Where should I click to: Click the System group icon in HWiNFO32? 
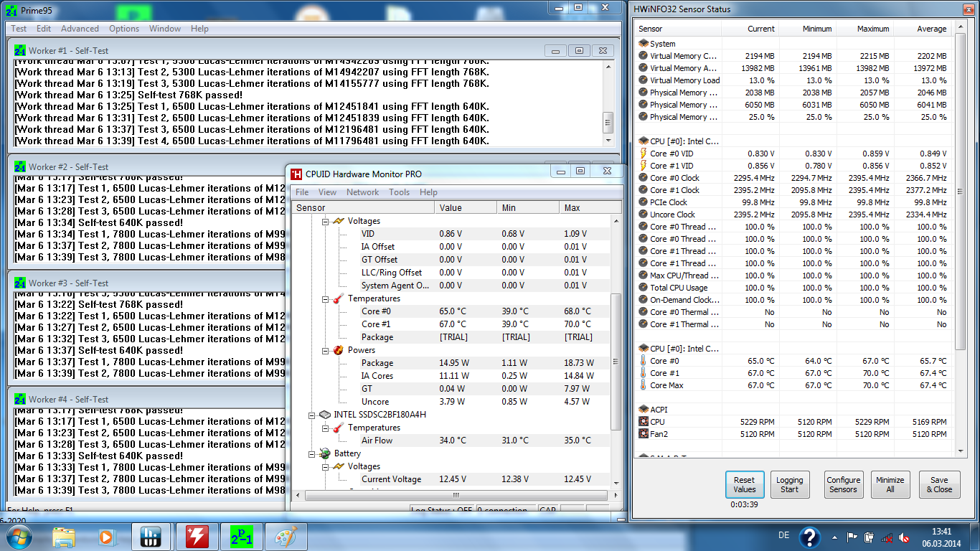(x=644, y=44)
